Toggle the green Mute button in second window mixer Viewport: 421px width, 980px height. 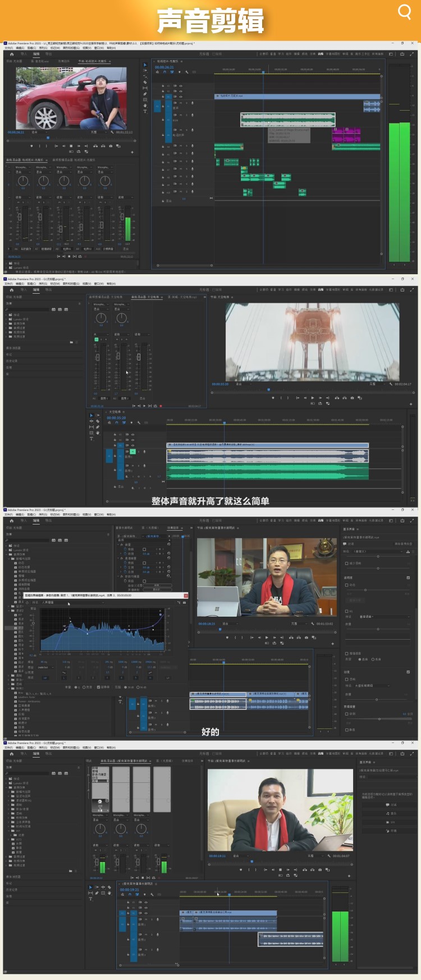pyautogui.click(x=97, y=340)
